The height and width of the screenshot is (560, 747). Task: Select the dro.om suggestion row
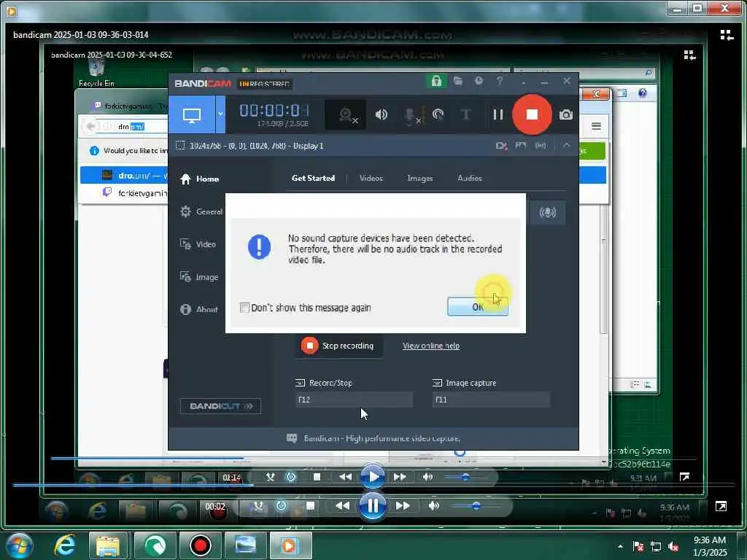pyautogui.click(x=343, y=175)
